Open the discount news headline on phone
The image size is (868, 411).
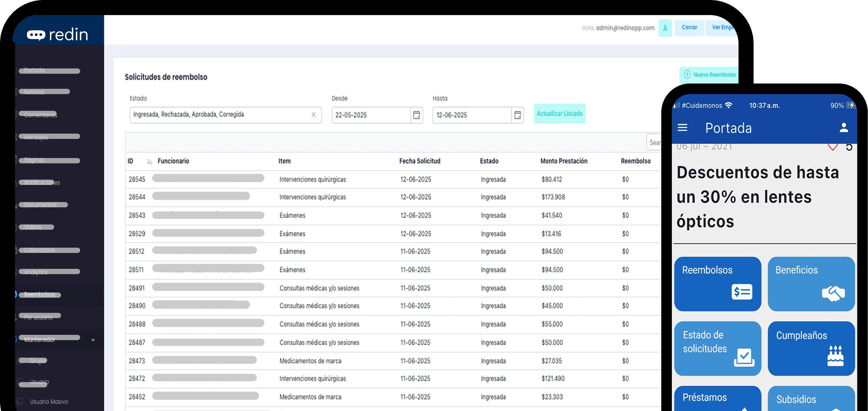(758, 197)
